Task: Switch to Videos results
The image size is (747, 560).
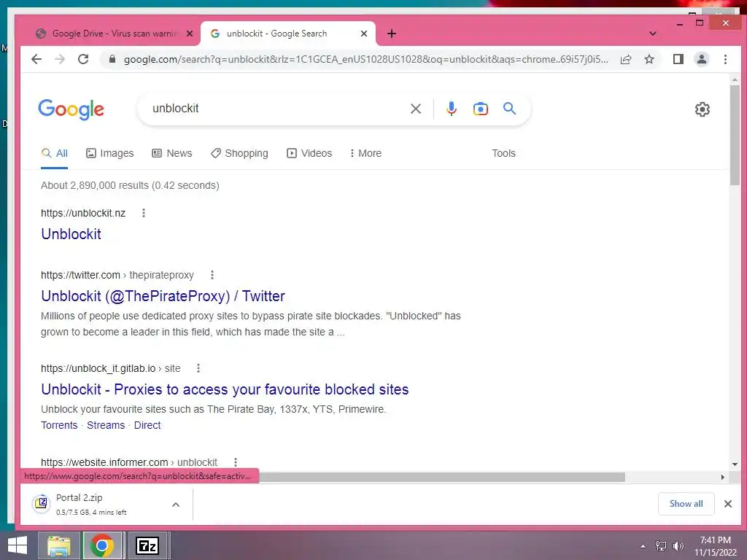Action: (309, 153)
